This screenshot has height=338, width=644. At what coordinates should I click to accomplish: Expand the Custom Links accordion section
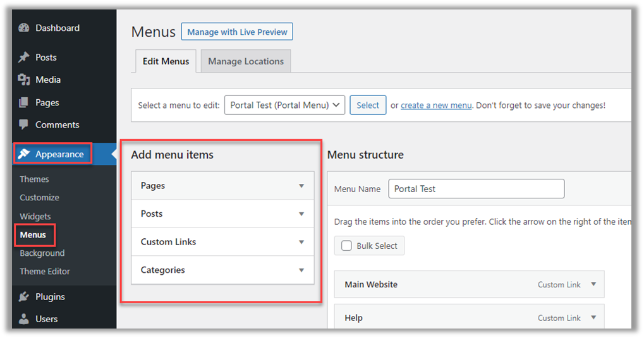[301, 242]
